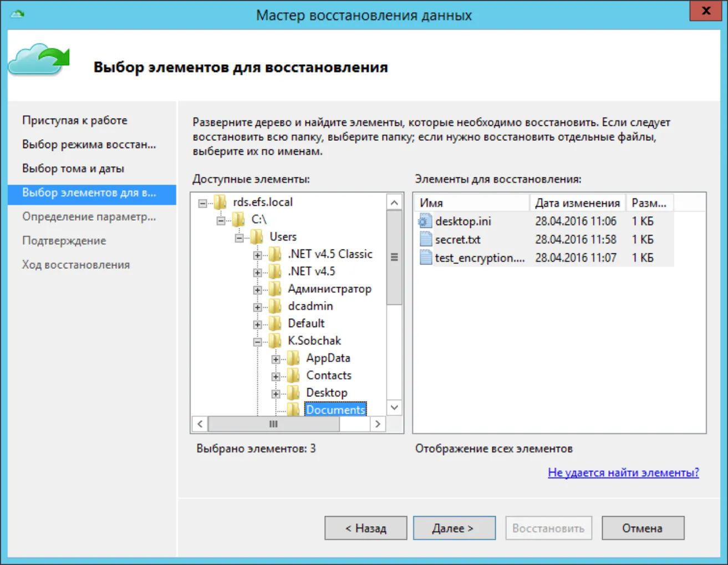Expand the AppData folder node
728x565 pixels.
(x=276, y=359)
